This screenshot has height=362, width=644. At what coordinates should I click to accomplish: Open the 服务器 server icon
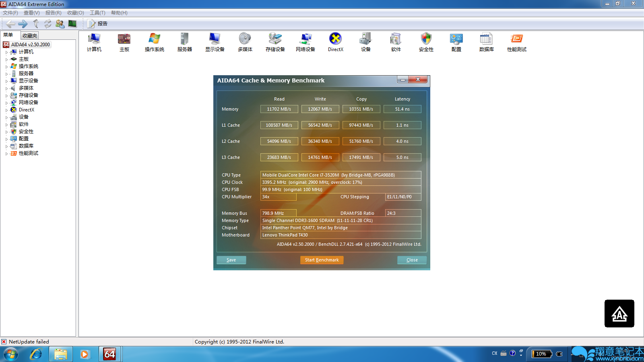185,42
